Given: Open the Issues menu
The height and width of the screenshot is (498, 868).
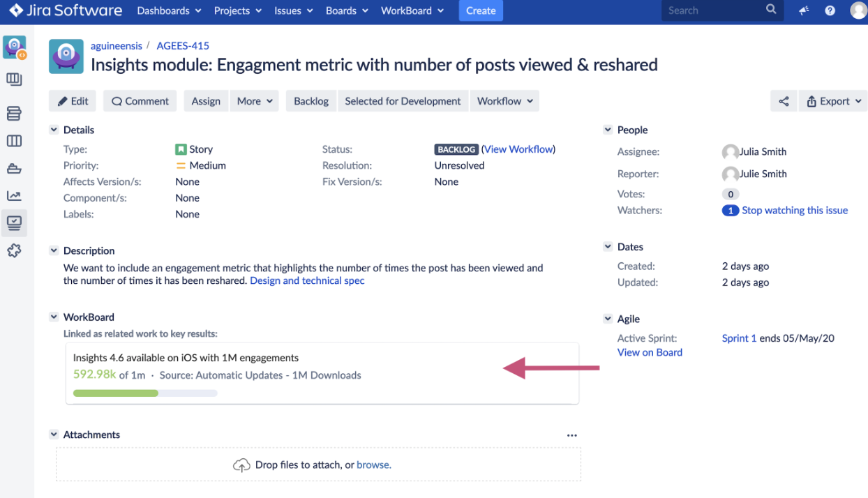Looking at the screenshot, I should [294, 10].
